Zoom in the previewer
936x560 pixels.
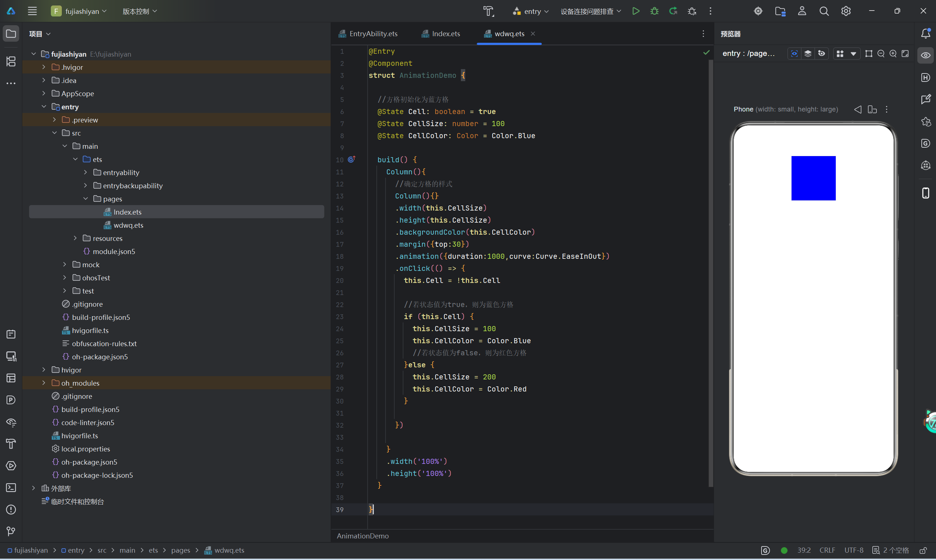893,54
